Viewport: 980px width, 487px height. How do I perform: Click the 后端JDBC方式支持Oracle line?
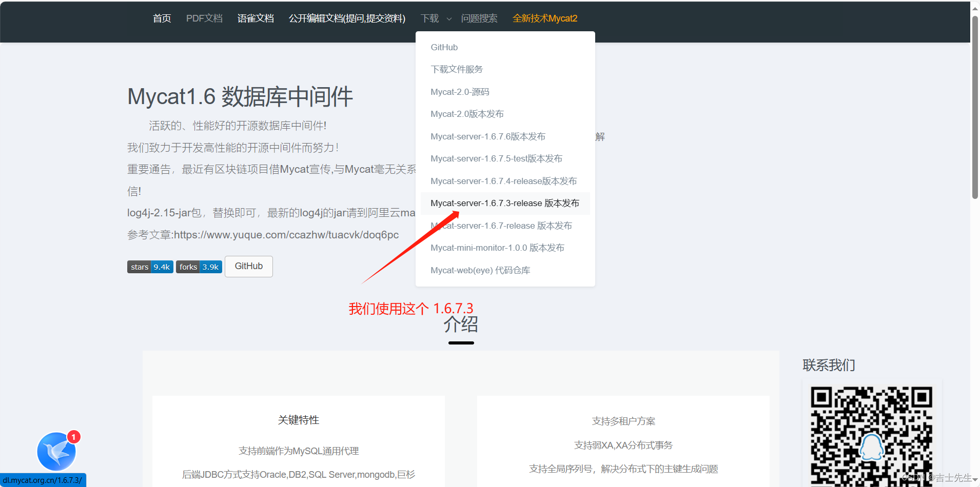(x=299, y=475)
